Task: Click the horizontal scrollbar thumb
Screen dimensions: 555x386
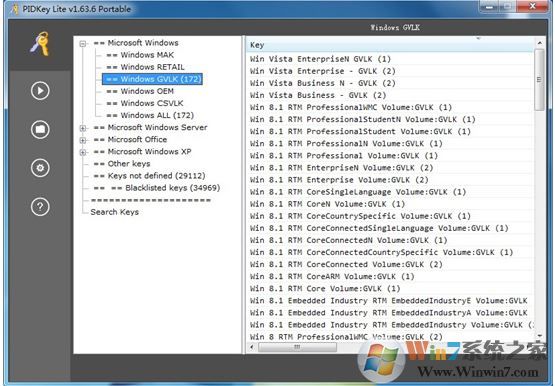Action: click(x=297, y=347)
